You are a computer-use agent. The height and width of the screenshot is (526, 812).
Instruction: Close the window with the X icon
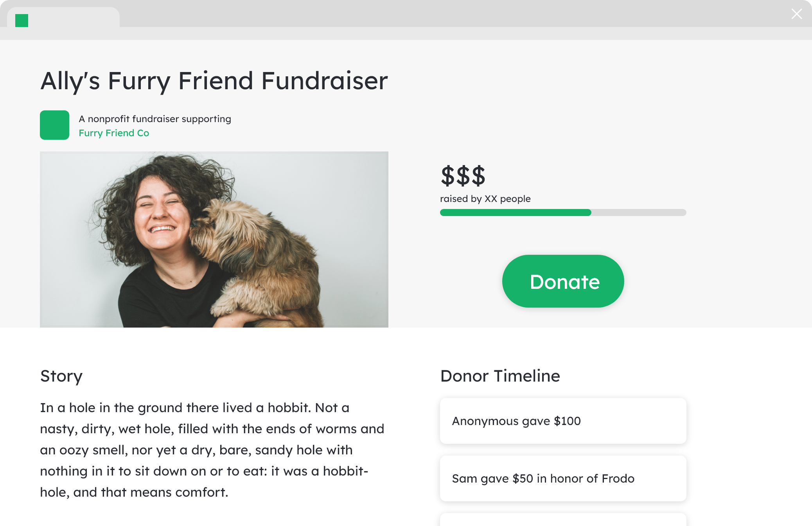(x=796, y=14)
